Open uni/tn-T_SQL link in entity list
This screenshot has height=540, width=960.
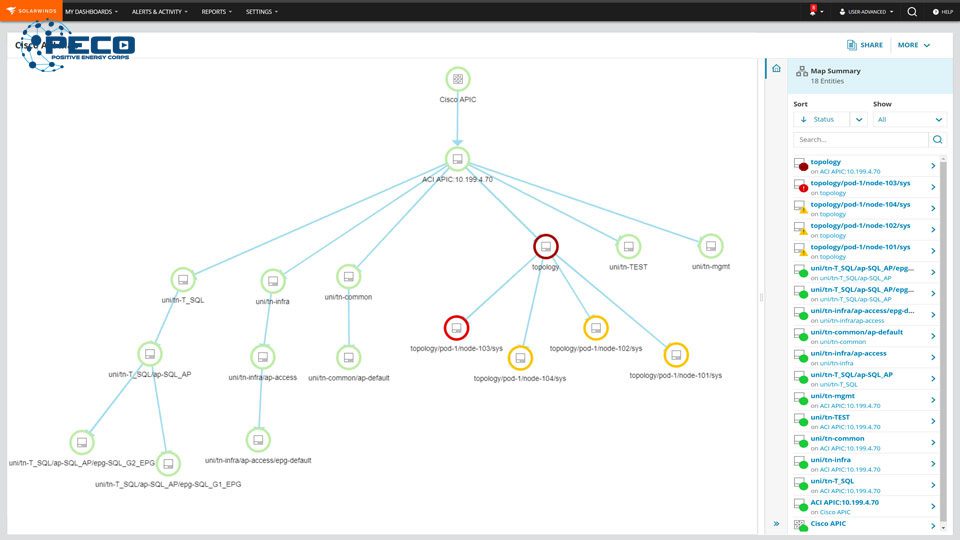click(832, 481)
